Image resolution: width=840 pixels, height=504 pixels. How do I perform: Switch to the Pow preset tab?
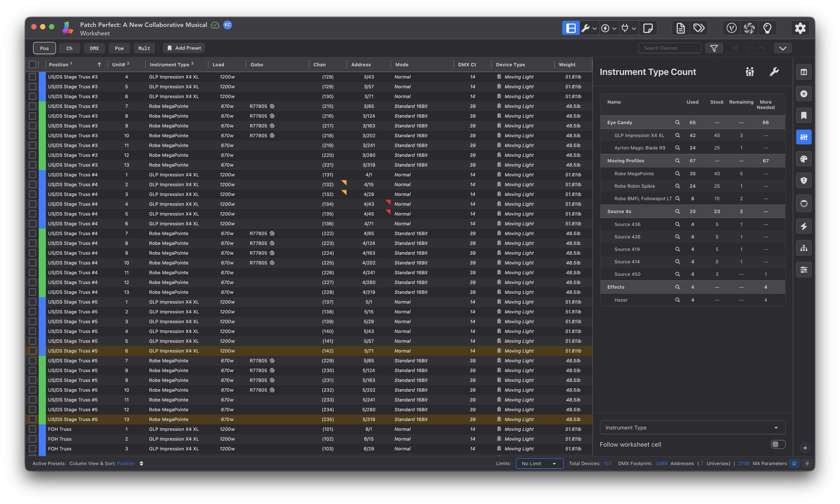point(119,48)
